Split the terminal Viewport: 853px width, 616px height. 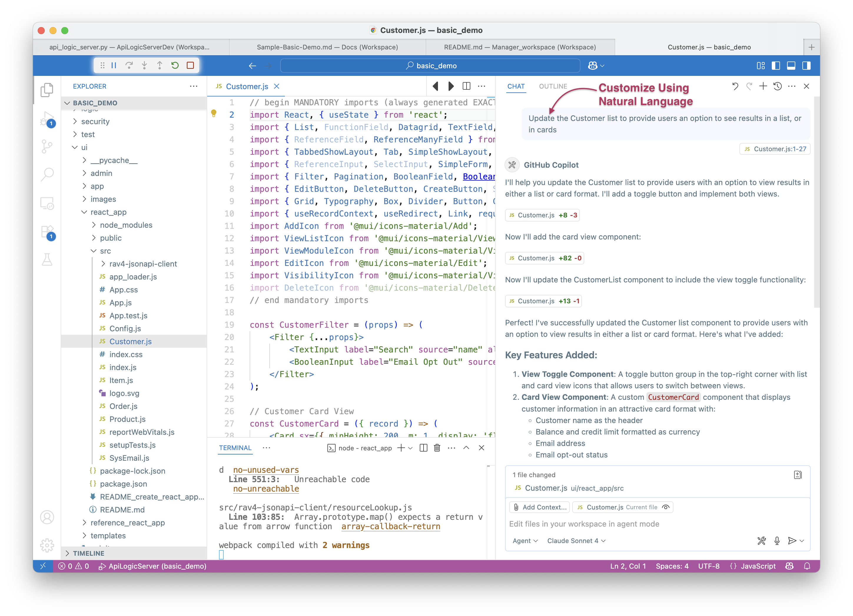pos(423,448)
